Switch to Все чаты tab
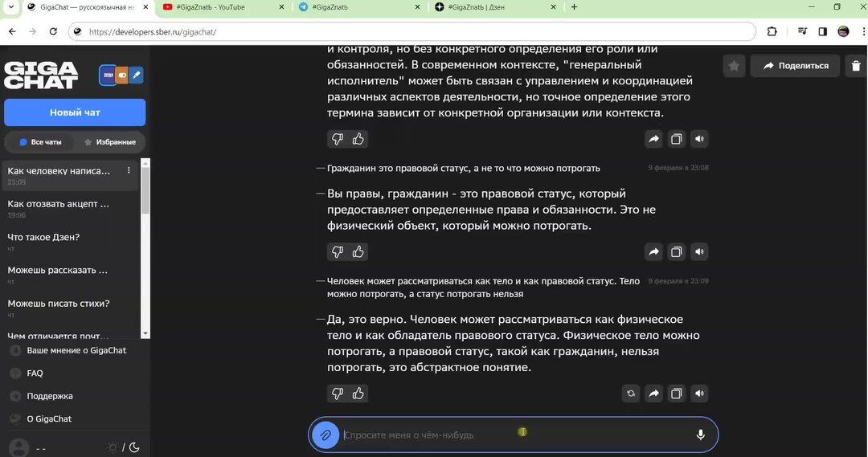The height and width of the screenshot is (457, 868). 40,142
